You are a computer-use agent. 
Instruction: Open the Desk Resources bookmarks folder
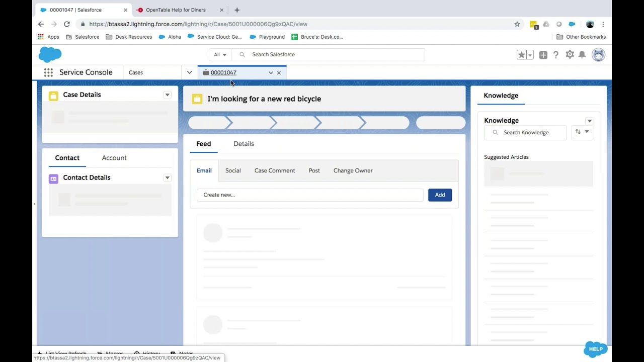129,37
